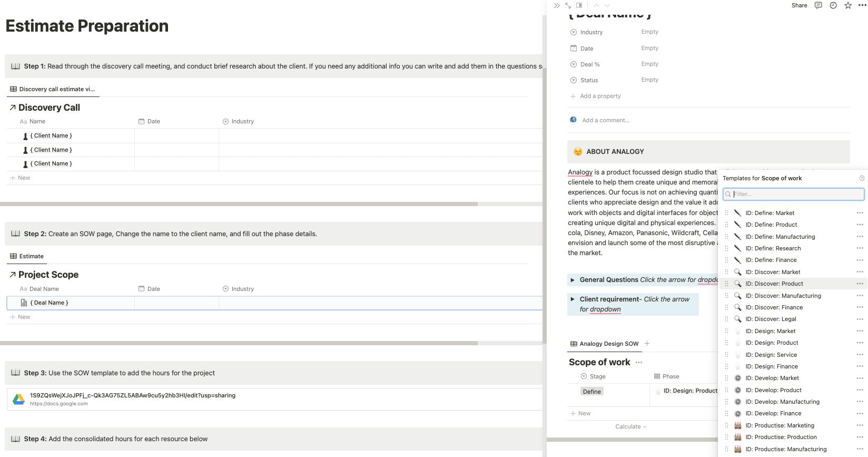Open the Industry column header in Discovery Call
The height and width of the screenshot is (457, 868).
pyautogui.click(x=238, y=121)
